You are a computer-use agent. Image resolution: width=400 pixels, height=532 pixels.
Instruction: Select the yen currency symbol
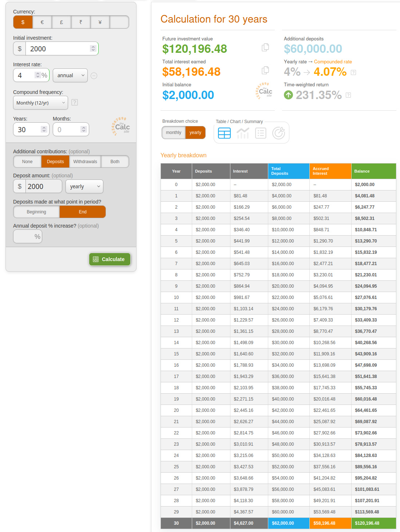click(x=100, y=22)
